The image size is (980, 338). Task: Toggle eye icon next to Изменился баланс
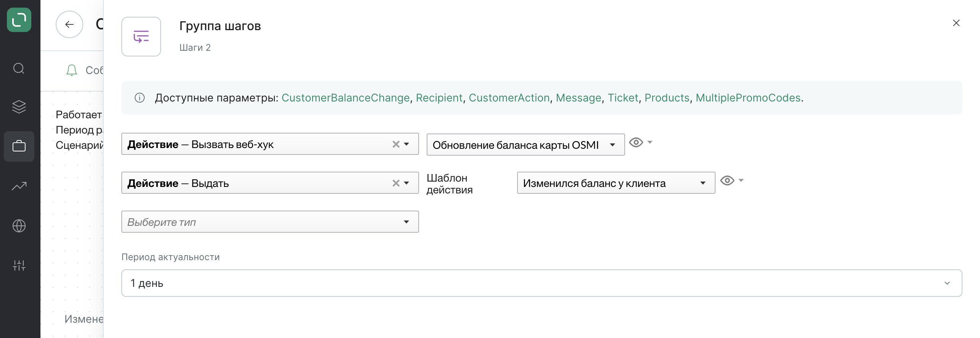[727, 180]
